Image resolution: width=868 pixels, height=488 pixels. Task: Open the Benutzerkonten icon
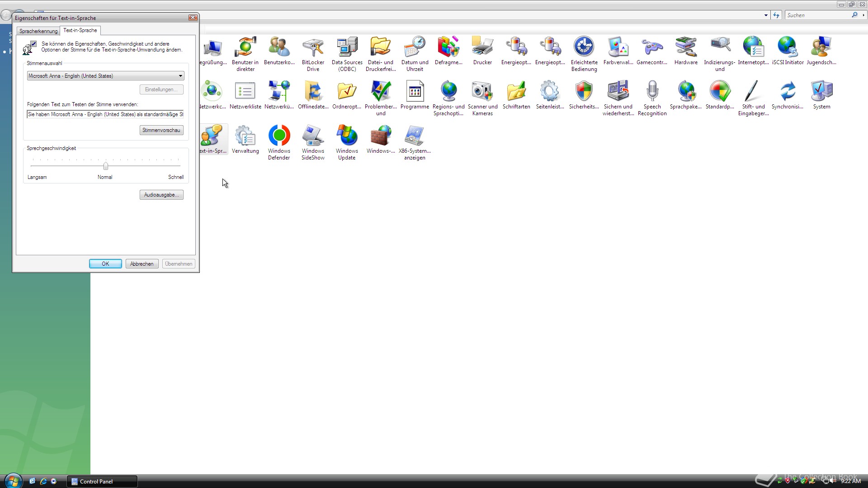pyautogui.click(x=279, y=51)
